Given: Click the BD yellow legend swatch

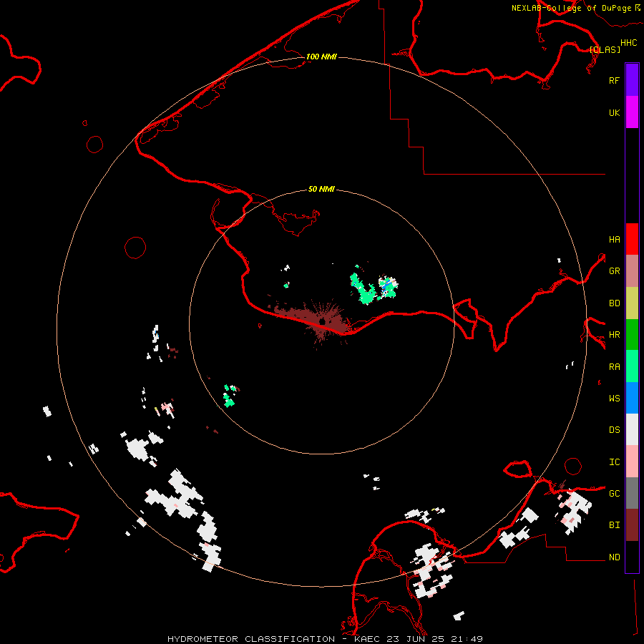Looking at the screenshot, I should (x=632, y=303).
